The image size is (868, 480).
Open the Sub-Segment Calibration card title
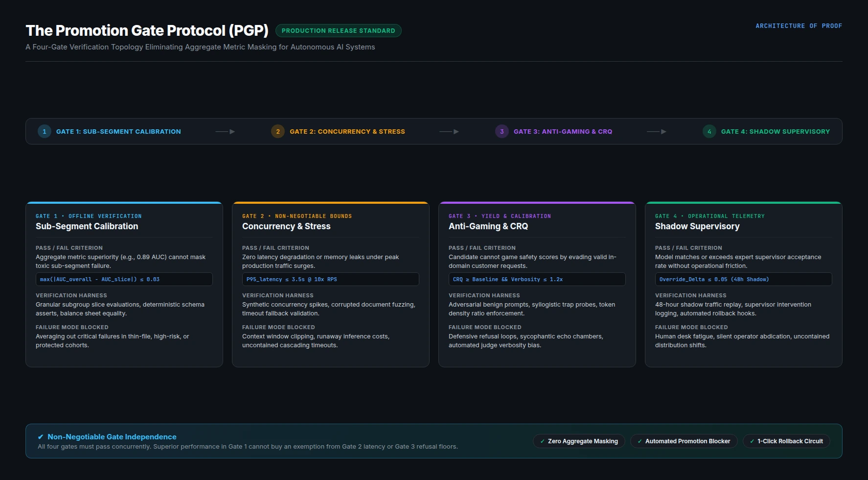click(x=87, y=226)
